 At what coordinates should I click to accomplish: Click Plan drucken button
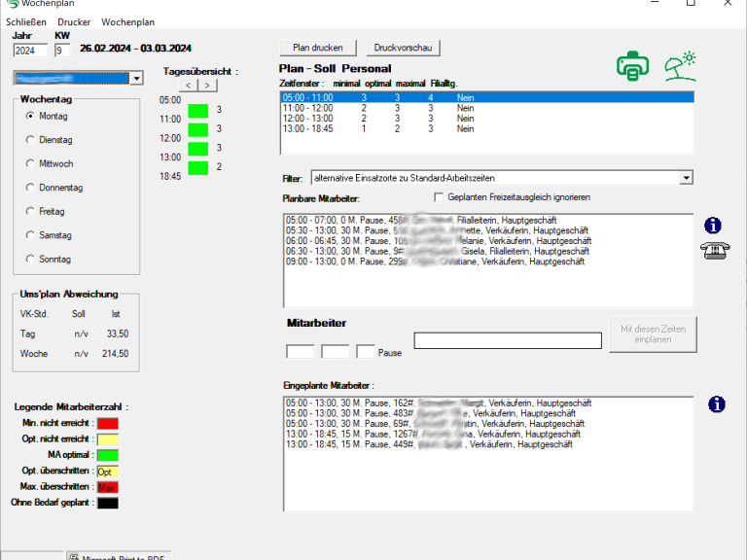(318, 48)
